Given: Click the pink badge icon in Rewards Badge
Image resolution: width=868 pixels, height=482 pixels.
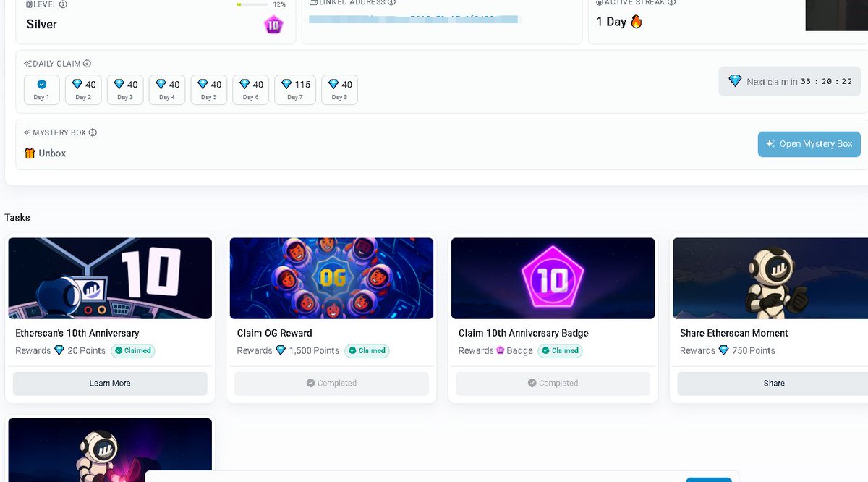Looking at the screenshot, I should (x=500, y=350).
